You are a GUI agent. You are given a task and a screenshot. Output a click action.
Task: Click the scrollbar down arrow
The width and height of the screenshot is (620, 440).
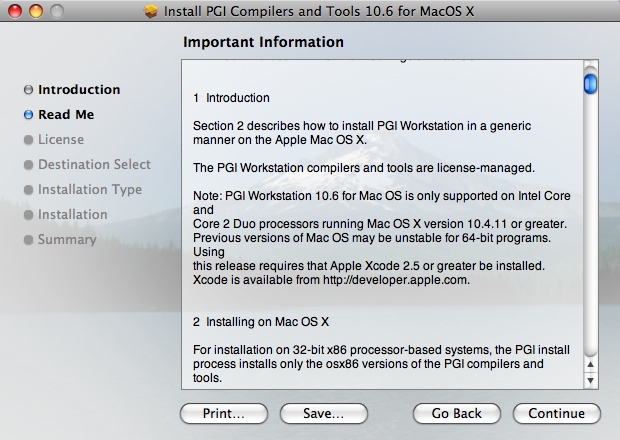590,381
